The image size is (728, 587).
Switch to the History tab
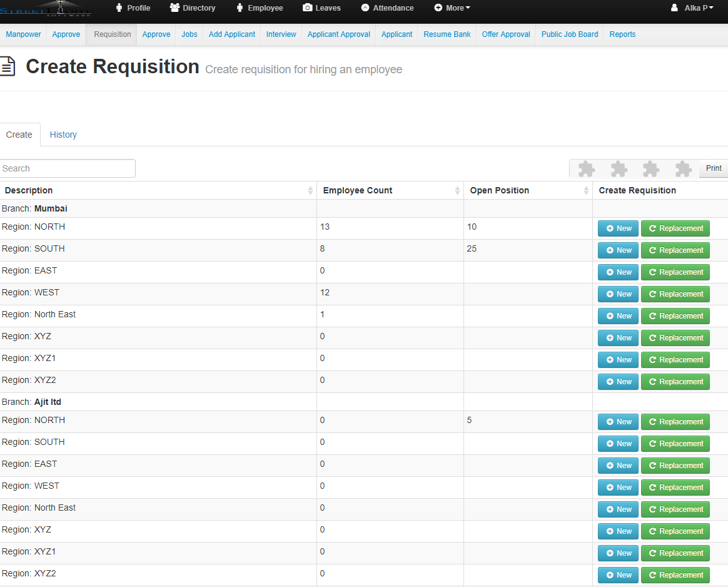pyautogui.click(x=63, y=135)
